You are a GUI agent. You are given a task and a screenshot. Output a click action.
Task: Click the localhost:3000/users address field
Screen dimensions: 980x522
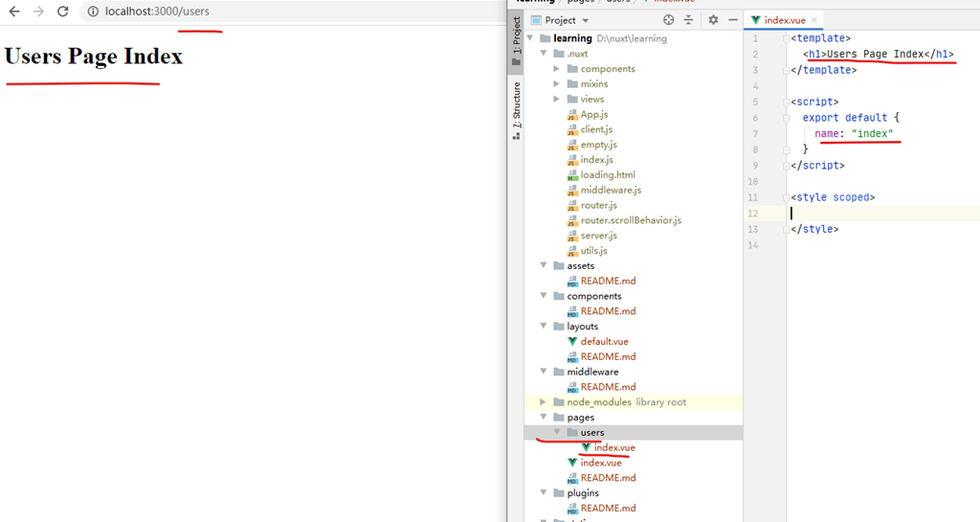click(x=294, y=11)
